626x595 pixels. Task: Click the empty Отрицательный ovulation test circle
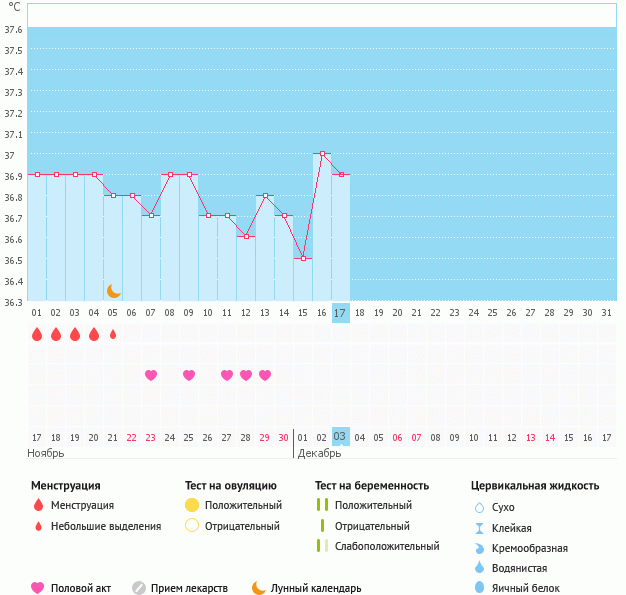(x=192, y=526)
